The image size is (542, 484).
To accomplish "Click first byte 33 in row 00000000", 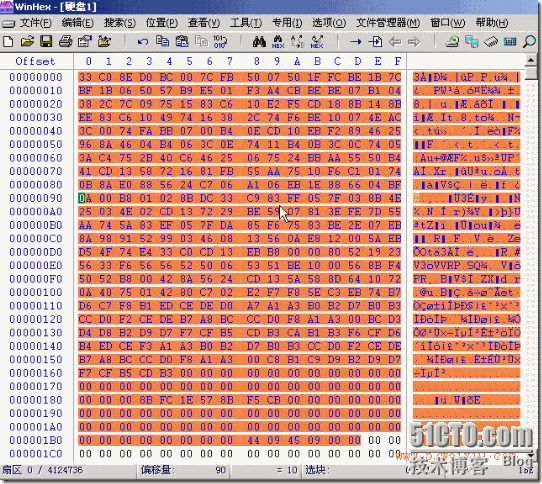I will pos(85,77).
